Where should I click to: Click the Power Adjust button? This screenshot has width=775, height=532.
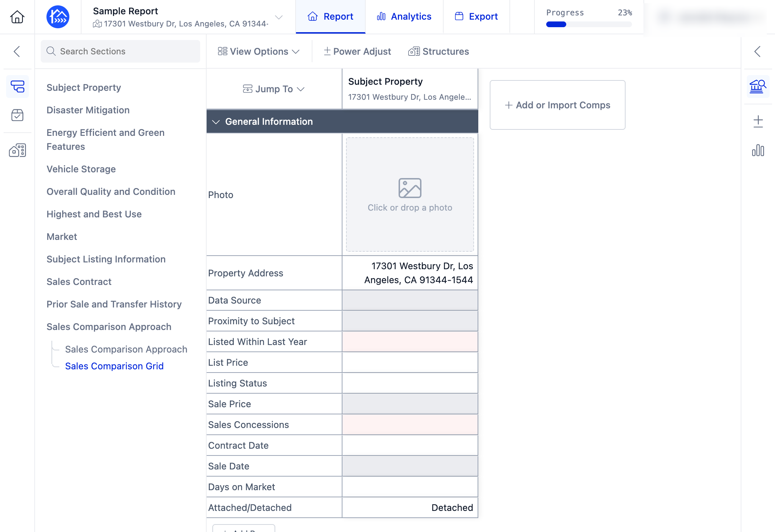click(x=357, y=51)
